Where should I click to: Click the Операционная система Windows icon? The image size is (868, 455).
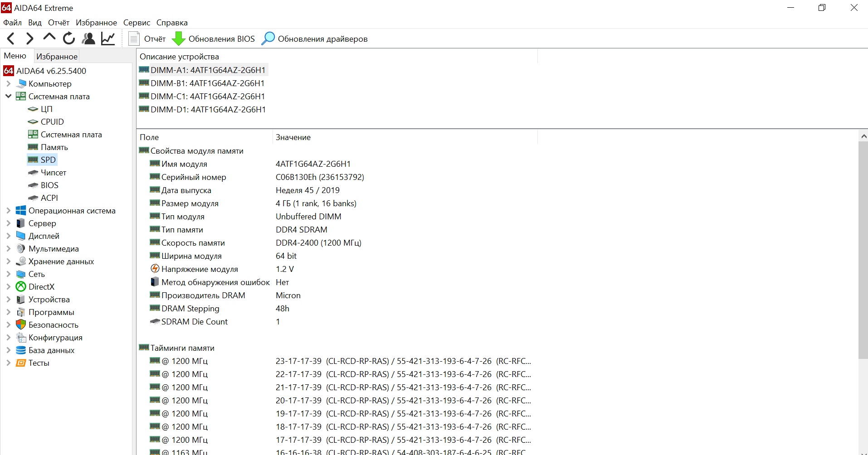pos(21,210)
